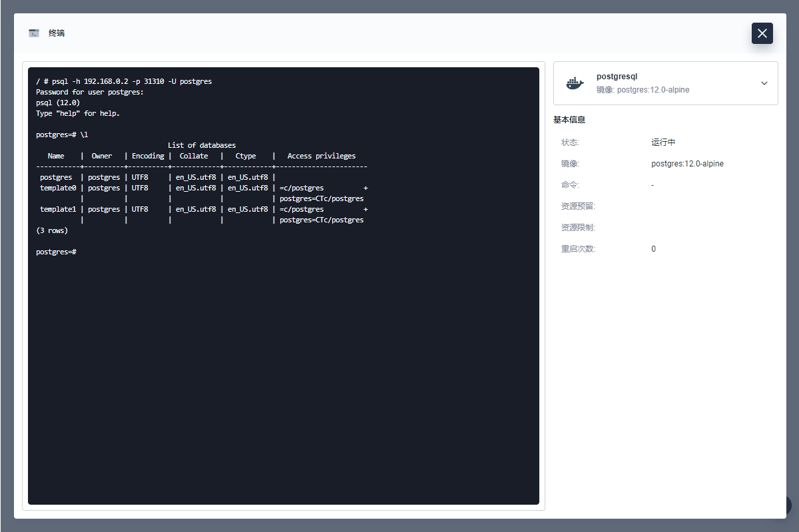This screenshot has height=532, width=799.
Task: Click the =c/postgres privilege in template0 row
Action: pos(302,188)
